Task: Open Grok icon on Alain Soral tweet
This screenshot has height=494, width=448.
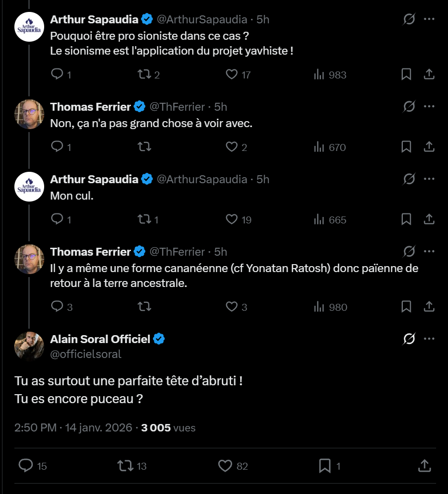Action: click(409, 339)
